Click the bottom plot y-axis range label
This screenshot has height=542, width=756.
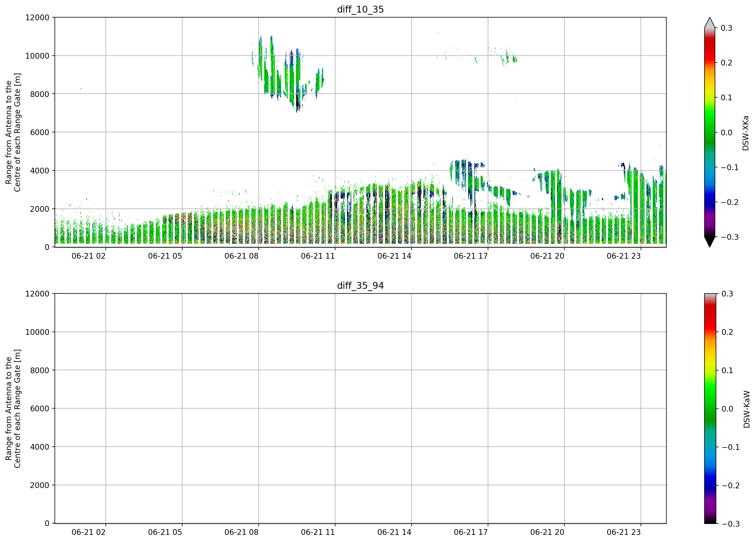point(13,409)
